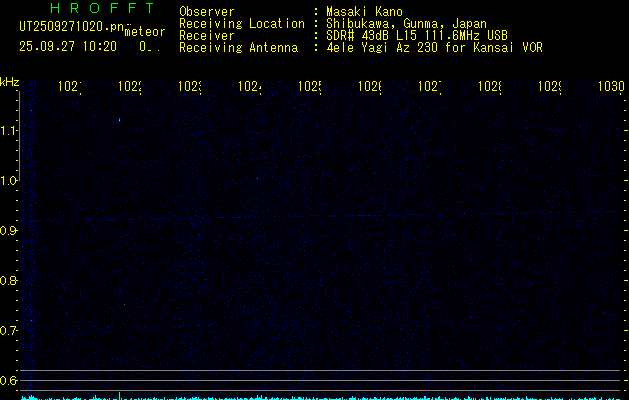
Task: Click the 1.0 kHz frequency axis mark
Action: [9, 181]
